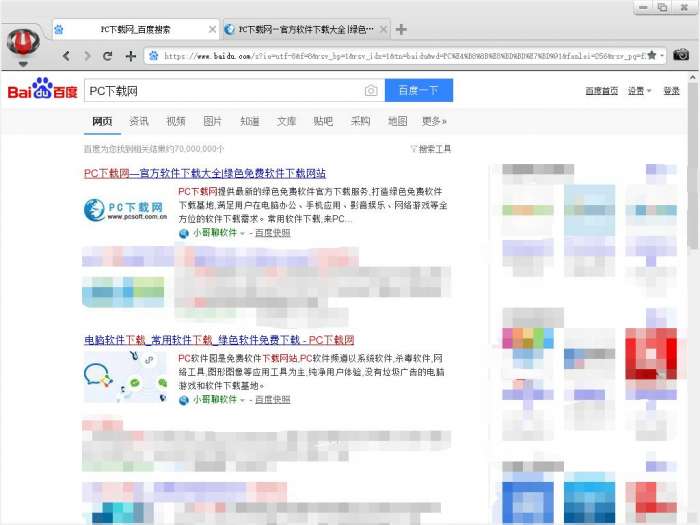This screenshot has height=525, width=700.
Task: Select the 知道 search category
Action: click(x=250, y=121)
